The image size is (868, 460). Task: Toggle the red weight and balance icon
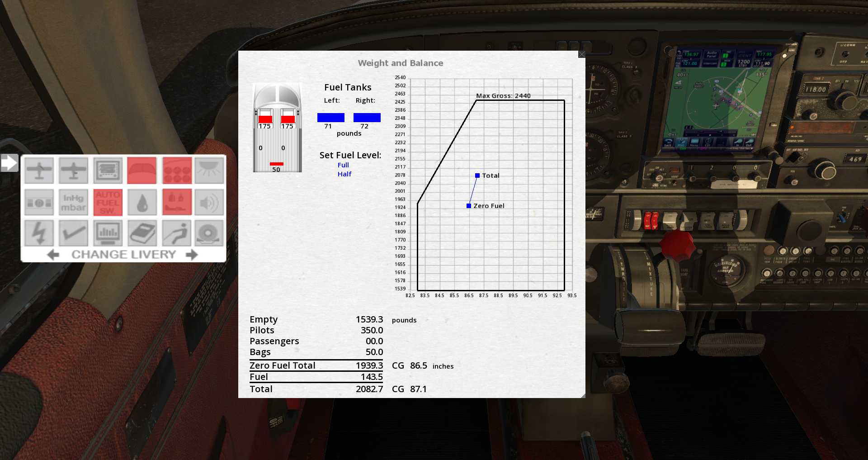(x=176, y=202)
